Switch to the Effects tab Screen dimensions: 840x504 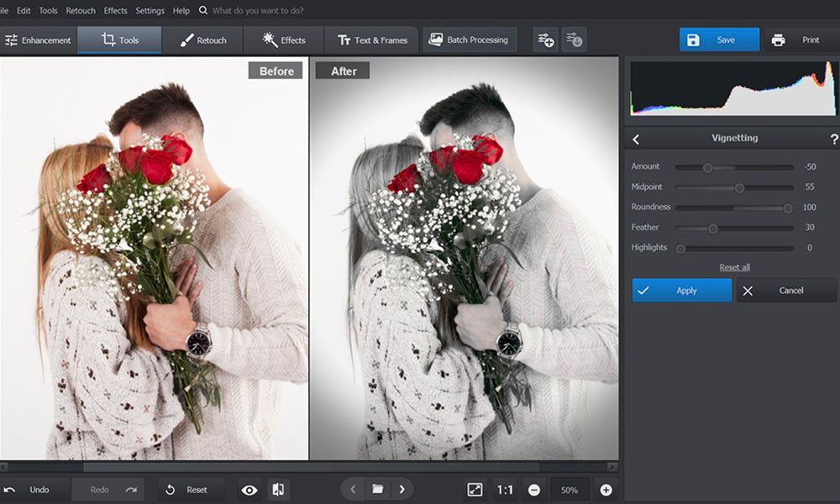tap(282, 39)
